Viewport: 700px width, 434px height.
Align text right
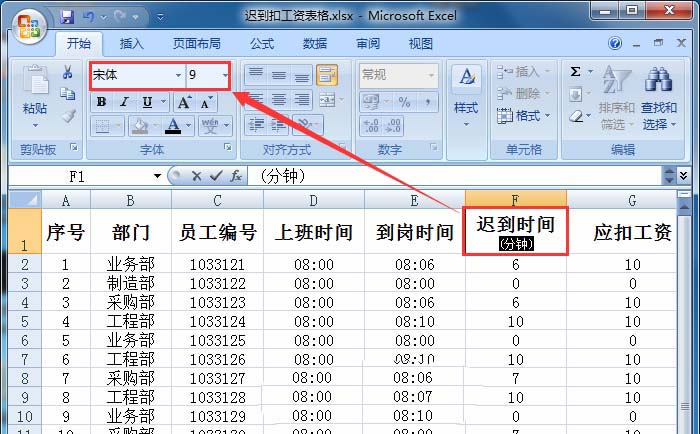point(301,99)
